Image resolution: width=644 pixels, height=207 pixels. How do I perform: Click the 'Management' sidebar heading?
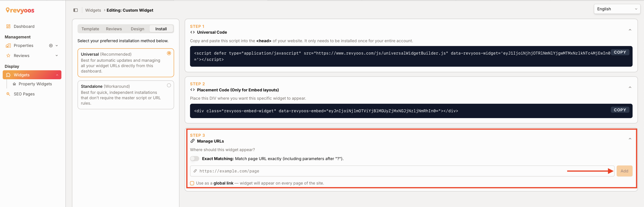click(17, 37)
